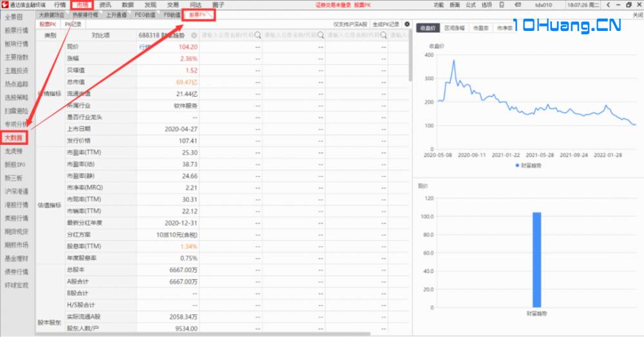Select the 股票PK sub-tab
This screenshot has height=337, width=644.
click(x=48, y=24)
